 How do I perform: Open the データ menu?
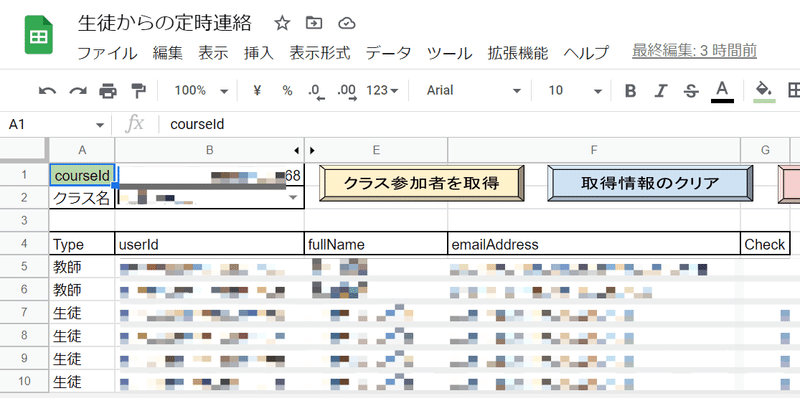point(388,53)
